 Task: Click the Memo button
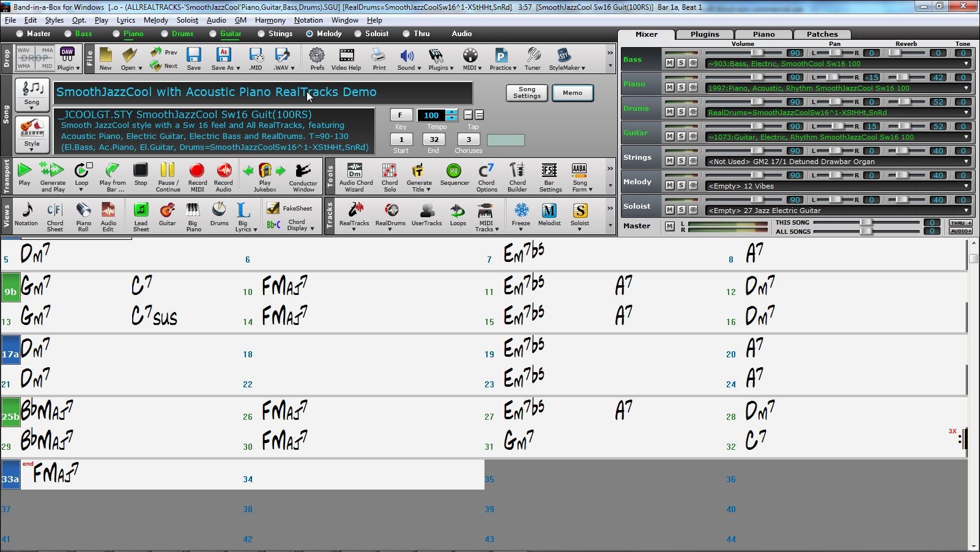(x=572, y=92)
